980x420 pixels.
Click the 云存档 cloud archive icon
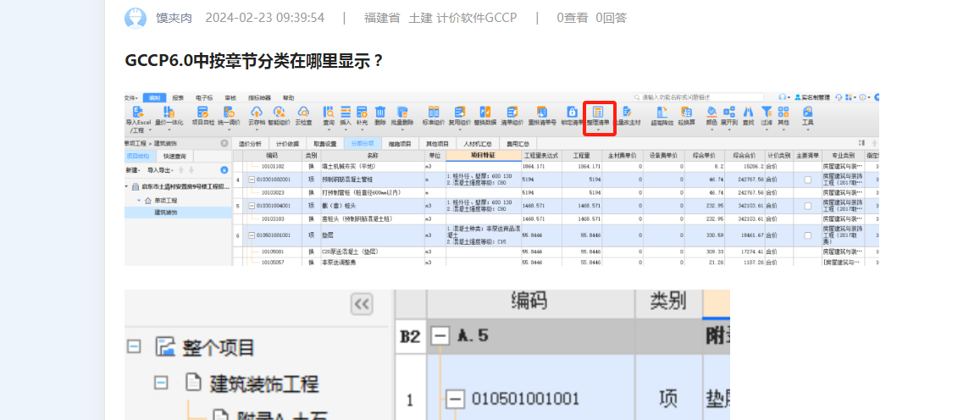[x=257, y=112]
